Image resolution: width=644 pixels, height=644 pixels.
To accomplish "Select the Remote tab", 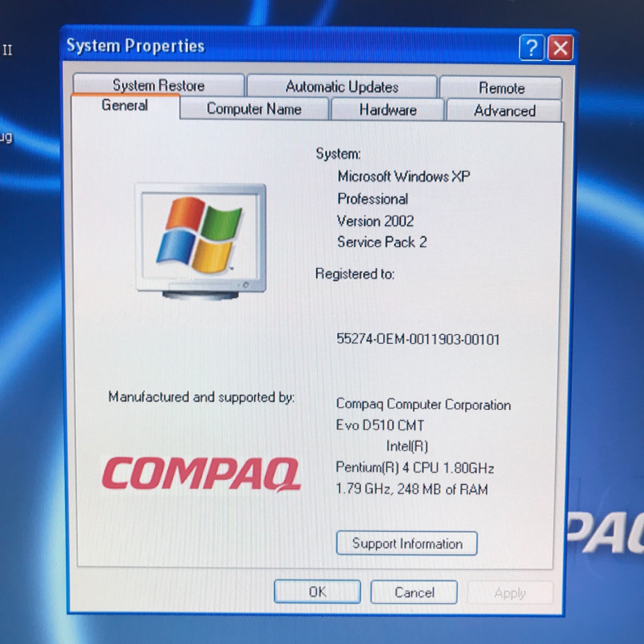I will [x=501, y=88].
